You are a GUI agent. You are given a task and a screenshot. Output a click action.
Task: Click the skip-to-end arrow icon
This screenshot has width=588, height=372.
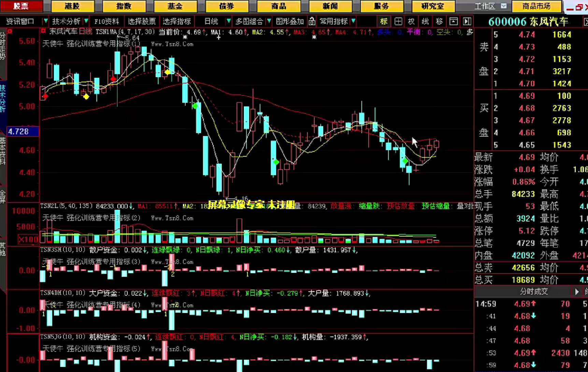point(467,21)
